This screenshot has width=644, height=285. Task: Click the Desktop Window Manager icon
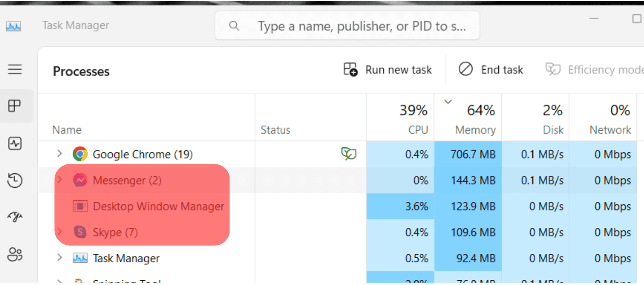click(x=80, y=206)
